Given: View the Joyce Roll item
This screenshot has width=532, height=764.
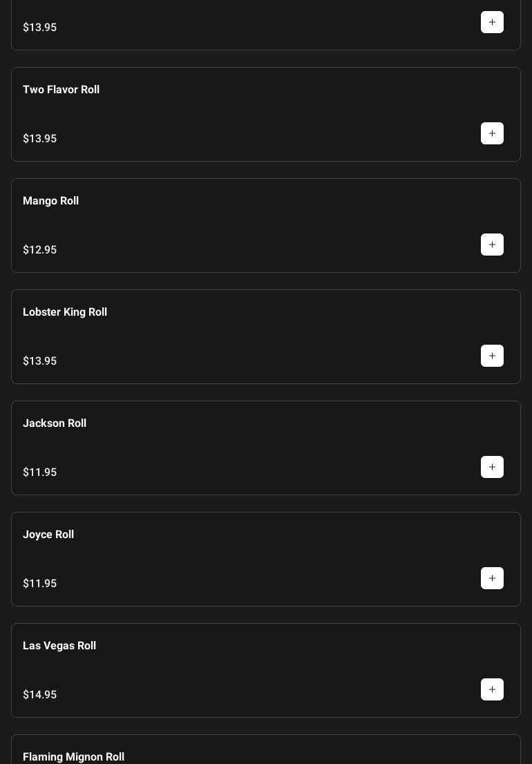Looking at the screenshot, I should [x=48, y=535].
